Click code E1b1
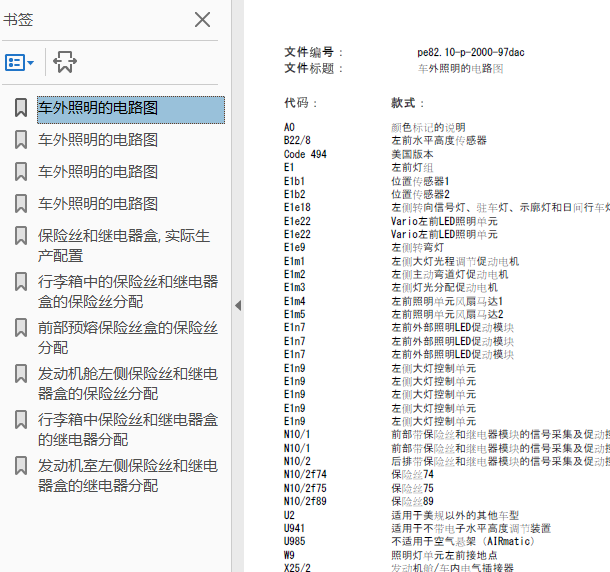 (x=294, y=181)
